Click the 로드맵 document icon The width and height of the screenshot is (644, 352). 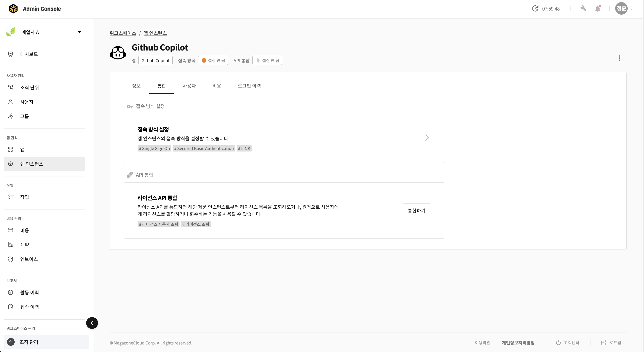pos(604,343)
